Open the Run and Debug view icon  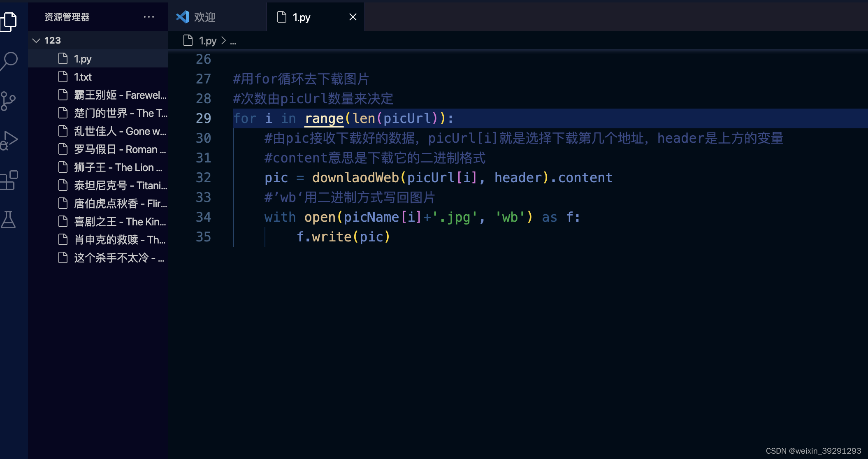[8, 141]
